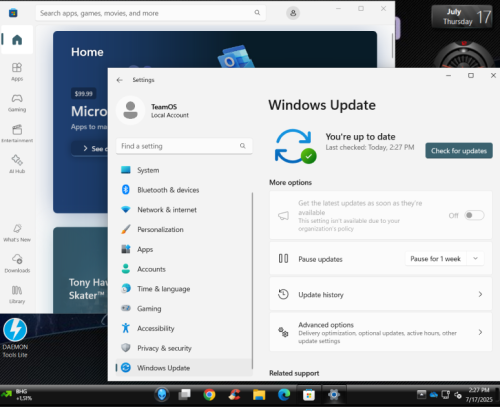The height and width of the screenshot is (407, 500).
Task: Click the Pause updates icon
Action: click(x=283, y=259)
